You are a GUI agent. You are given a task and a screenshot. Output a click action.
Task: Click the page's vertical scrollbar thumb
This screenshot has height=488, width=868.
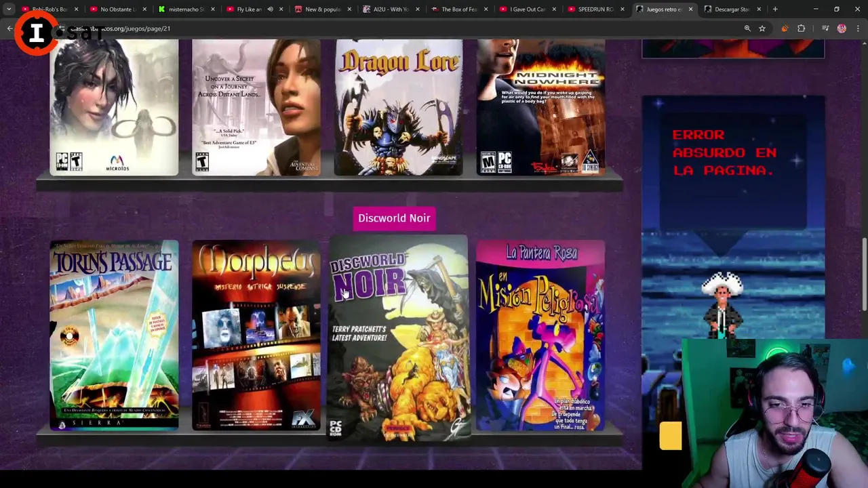pyautogui.click(x=864, y=275)
